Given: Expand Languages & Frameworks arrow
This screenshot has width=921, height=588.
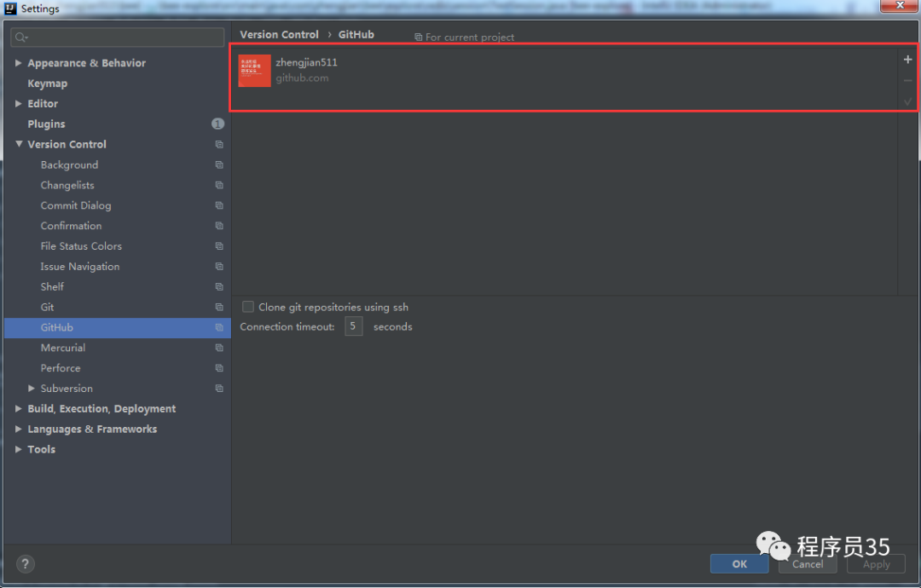Looking at the screenshot, I should pos(18,429).
